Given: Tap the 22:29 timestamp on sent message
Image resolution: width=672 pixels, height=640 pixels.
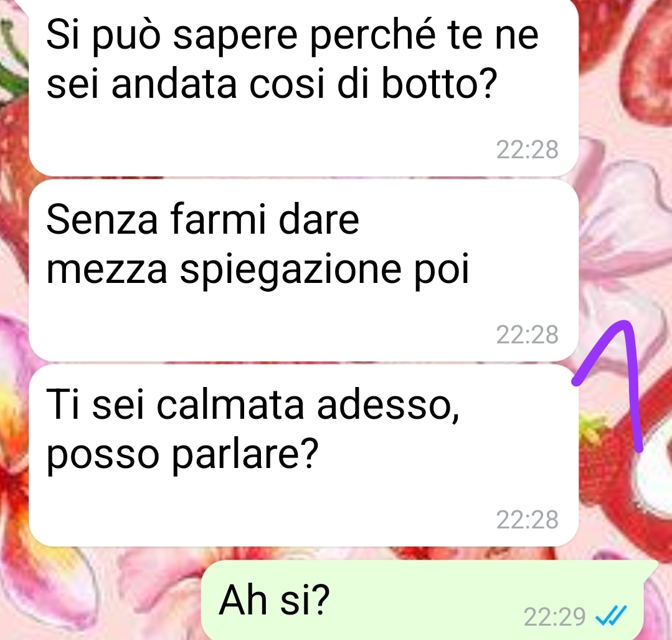Looking at the screenshot, I should tap(554, 617).
